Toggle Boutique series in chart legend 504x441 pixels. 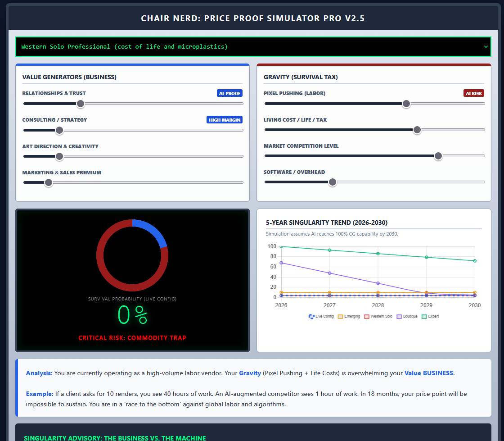pos(407,317)
